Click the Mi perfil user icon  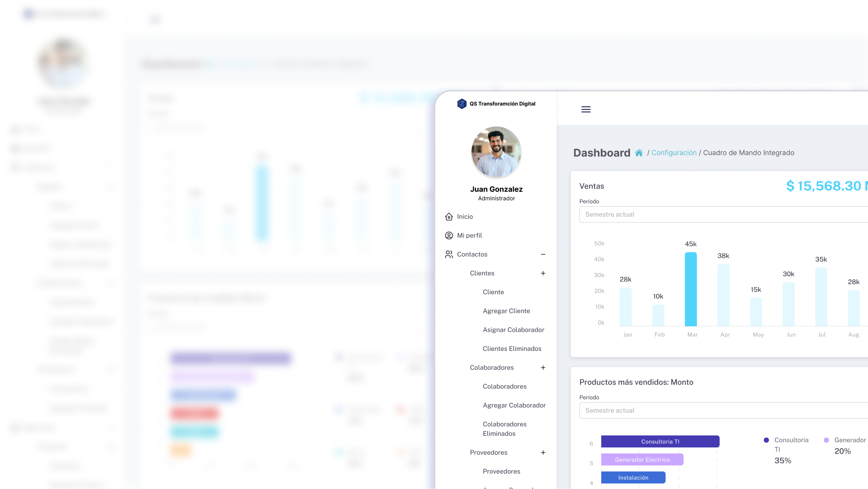(449, 235)
